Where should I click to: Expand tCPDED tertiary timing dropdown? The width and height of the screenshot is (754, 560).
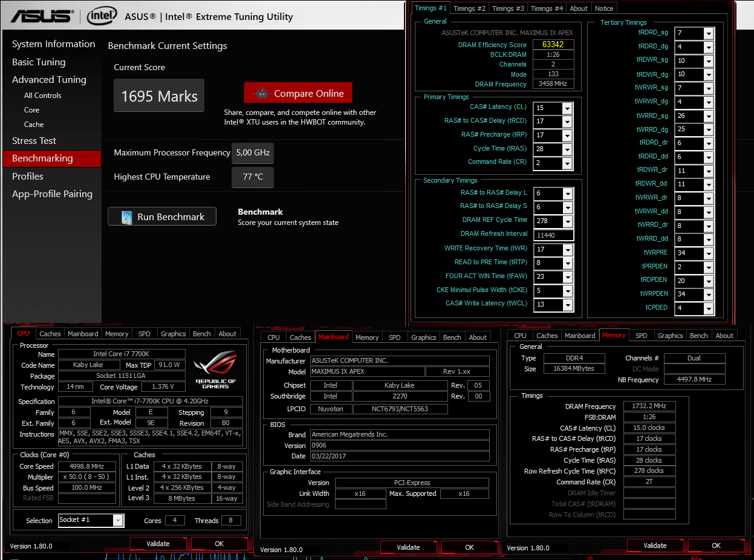coord(709,308)
